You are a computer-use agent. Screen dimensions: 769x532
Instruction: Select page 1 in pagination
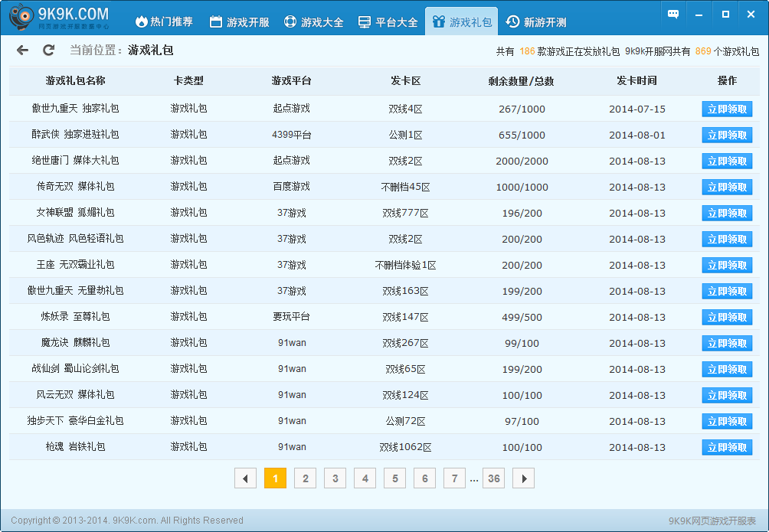point(275,478)
